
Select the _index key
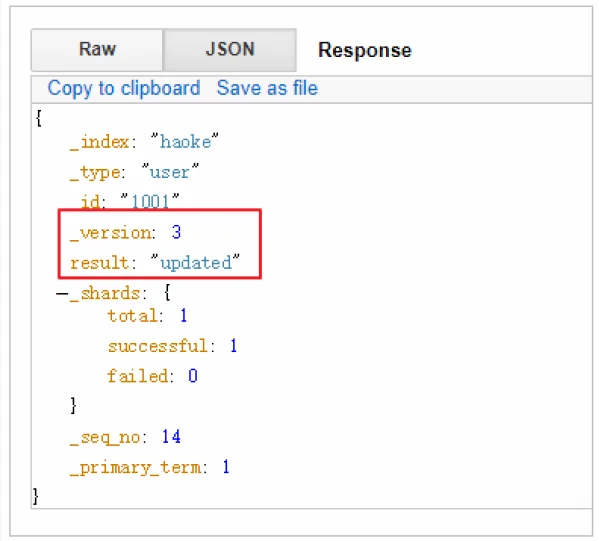[100, 142]
